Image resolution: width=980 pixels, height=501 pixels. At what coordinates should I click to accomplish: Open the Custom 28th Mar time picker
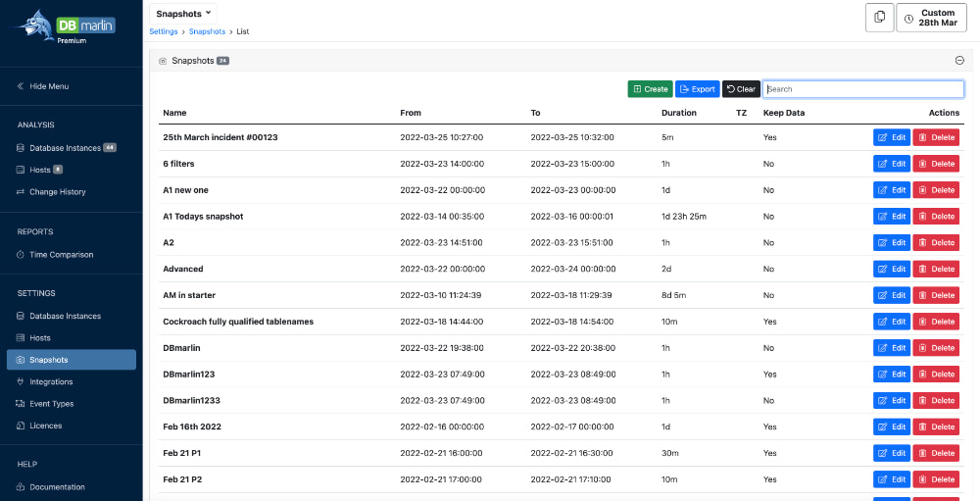[x=931, y=18]
